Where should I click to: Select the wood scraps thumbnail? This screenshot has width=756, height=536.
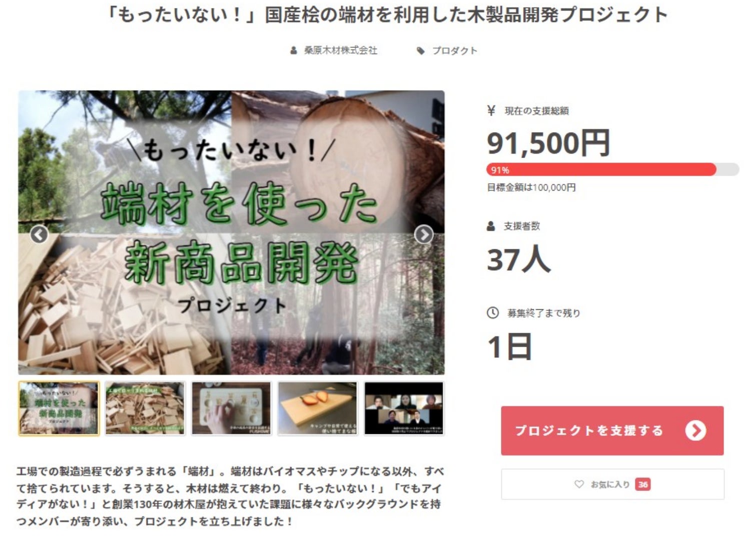(x=145, y=408)
